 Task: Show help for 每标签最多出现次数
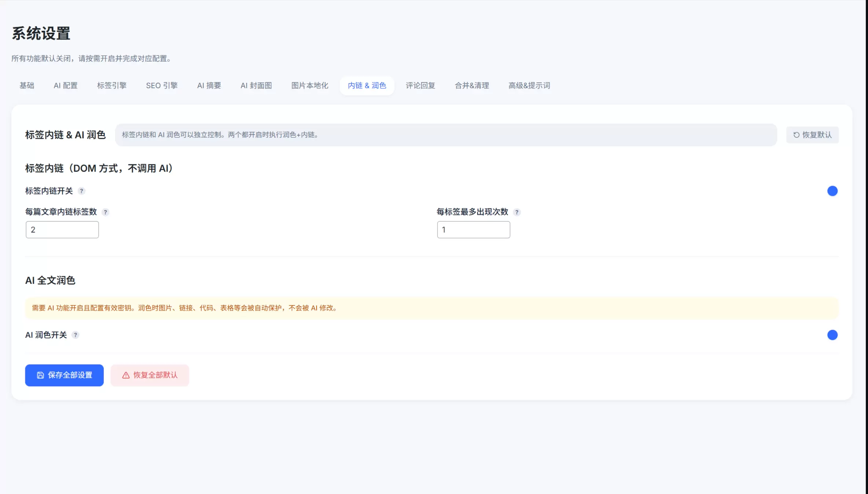pos(517,212)
